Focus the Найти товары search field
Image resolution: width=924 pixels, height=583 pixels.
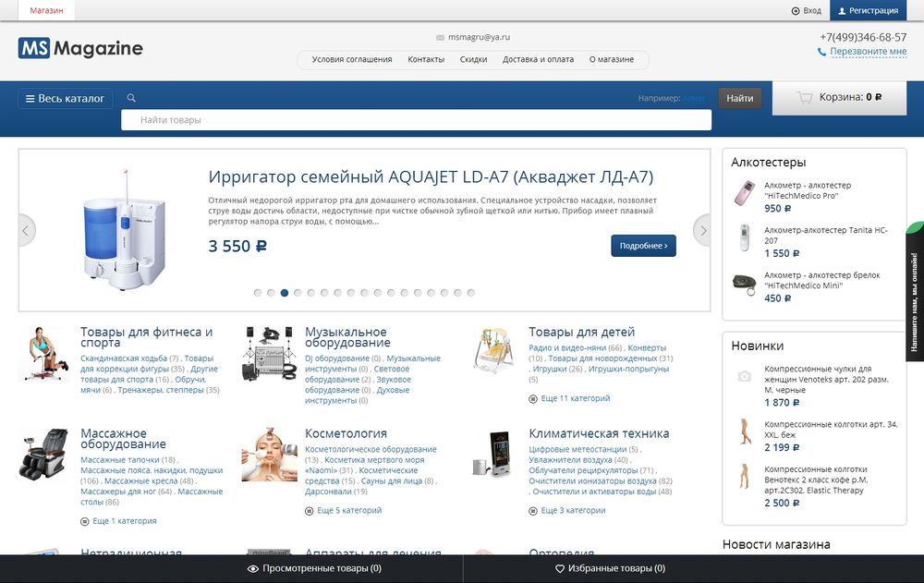click(416, 120)
